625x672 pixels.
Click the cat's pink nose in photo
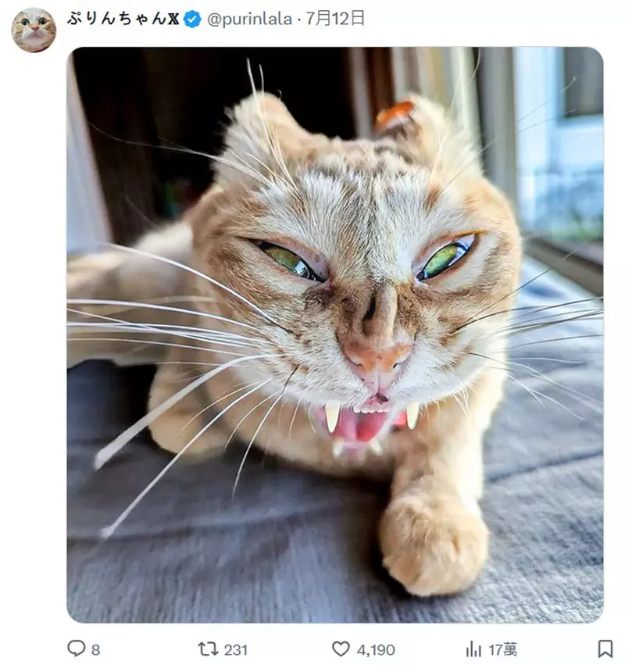coord(378,357)
